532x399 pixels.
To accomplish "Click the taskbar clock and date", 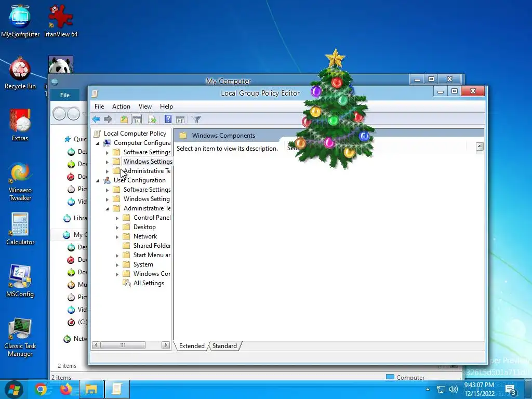I will tap(479, 389).
